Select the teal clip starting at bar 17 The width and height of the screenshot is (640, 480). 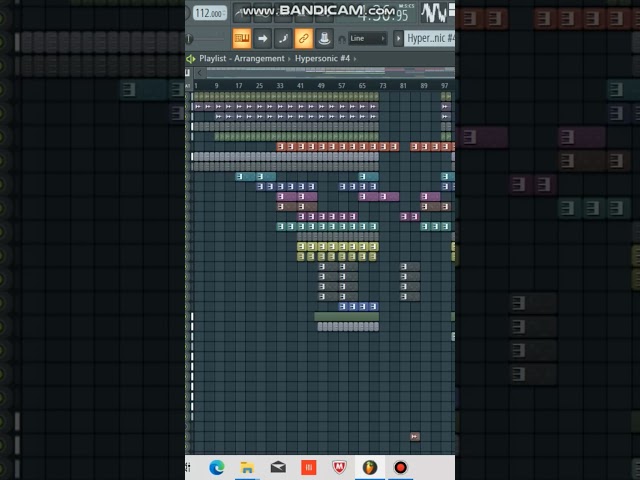245,177
